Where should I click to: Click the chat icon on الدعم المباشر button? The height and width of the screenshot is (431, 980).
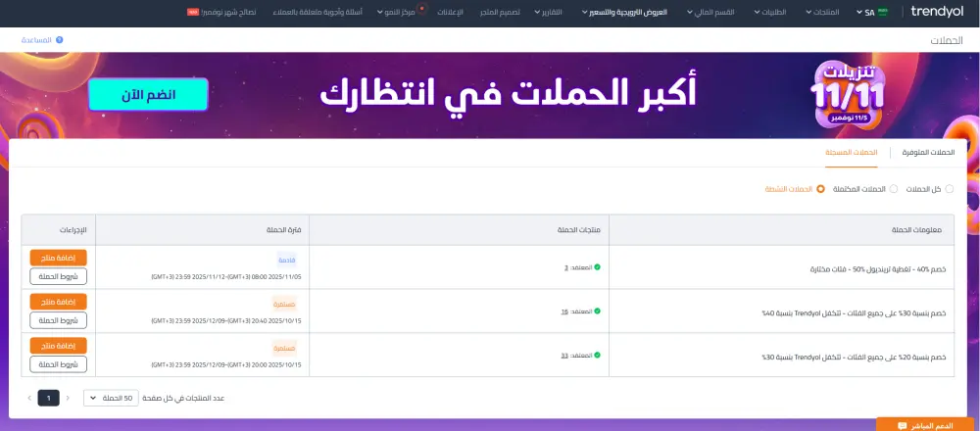tap(902, 426)
